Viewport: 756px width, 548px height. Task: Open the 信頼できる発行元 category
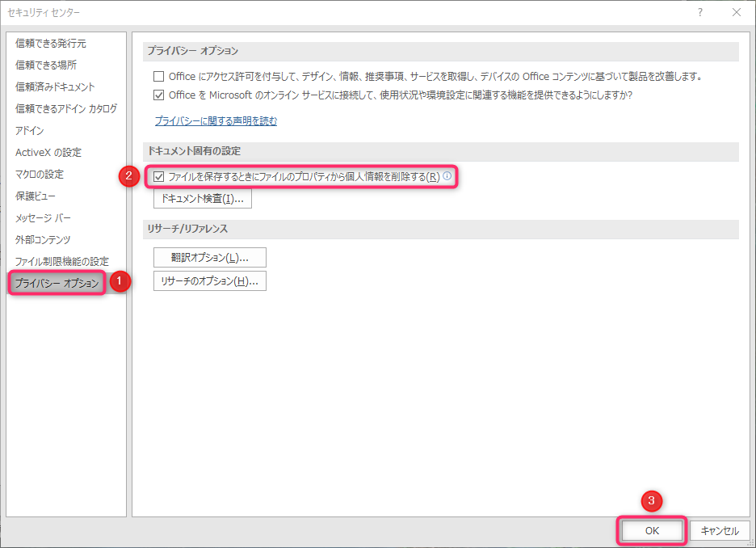(51, 44)
